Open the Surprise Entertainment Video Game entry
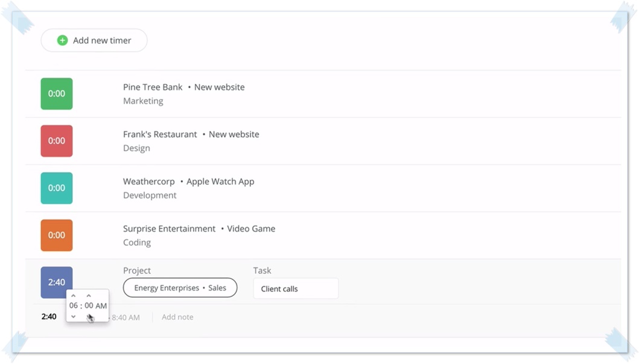The image size is (639, 364). pos(199,229)
